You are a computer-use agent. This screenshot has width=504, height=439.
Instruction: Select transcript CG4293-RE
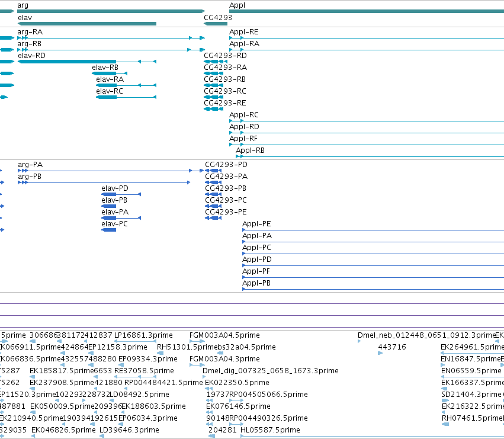point(225,103)
